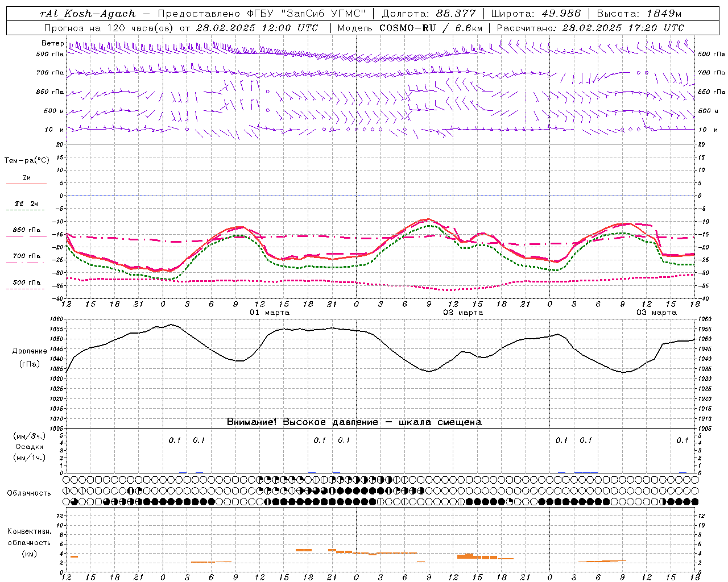
Task: Click the Высота: 1849м value
Action: pos(640,14)
